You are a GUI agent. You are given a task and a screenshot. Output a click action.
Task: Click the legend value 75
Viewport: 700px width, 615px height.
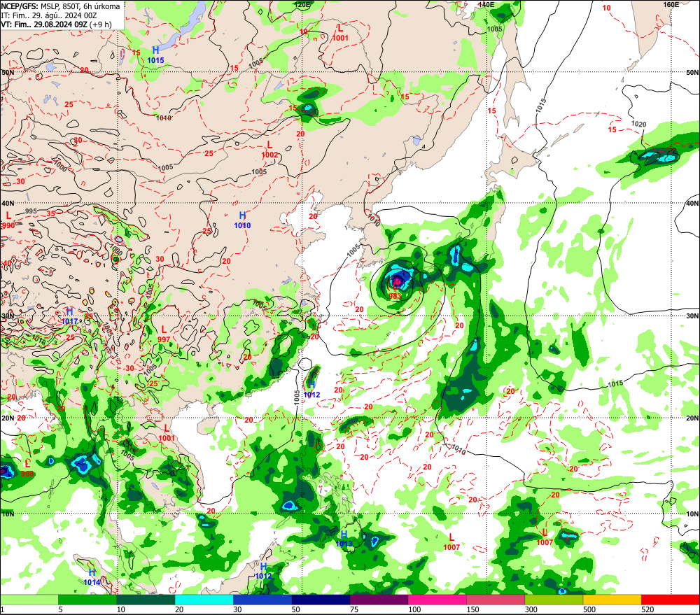tap(354, 609)
